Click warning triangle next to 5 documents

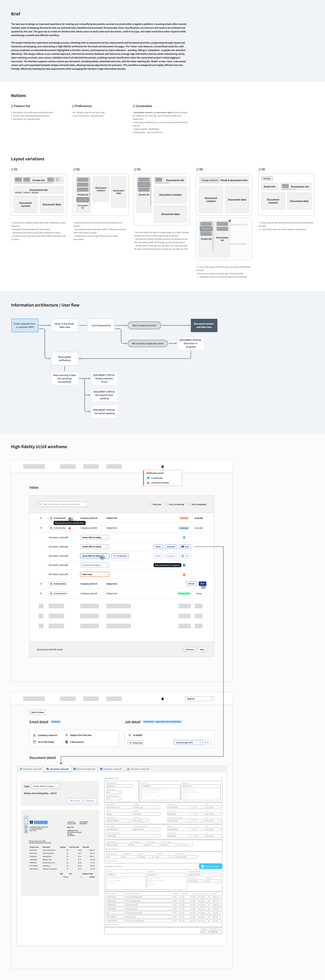pyautogui.click(x=70, y=528)
